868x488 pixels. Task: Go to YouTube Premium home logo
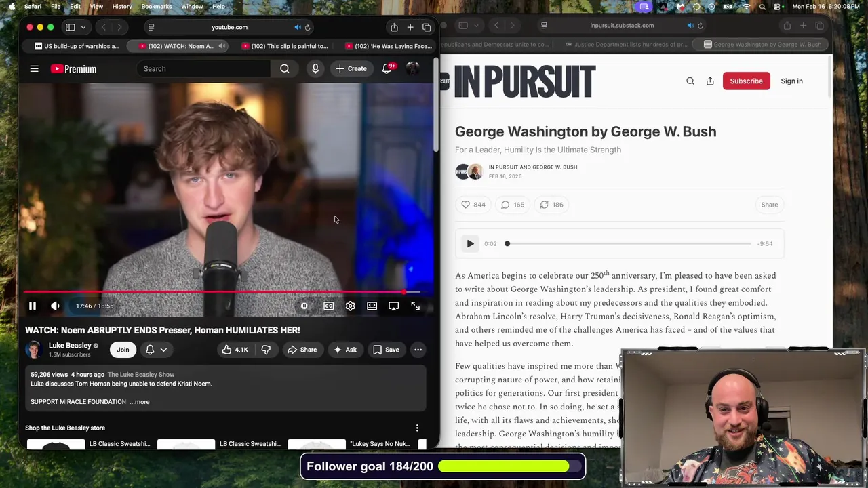[73, 68]
